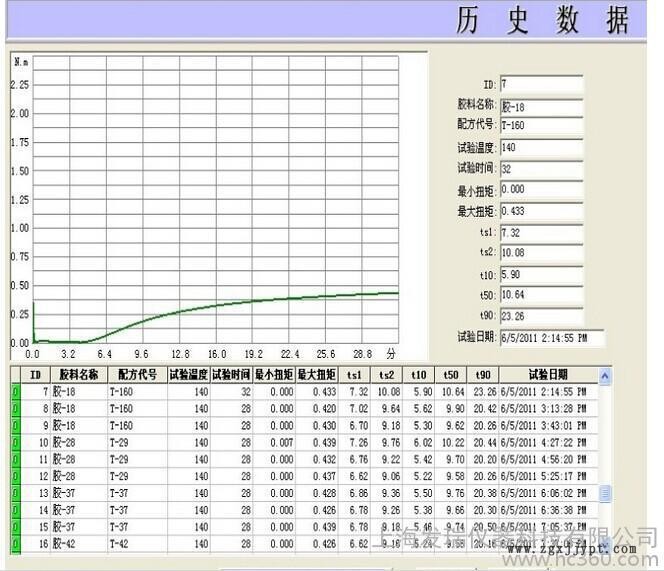Click the green marker for row ID 7
The width and height of the screenshot is (664, 571).
coord(15,391)
